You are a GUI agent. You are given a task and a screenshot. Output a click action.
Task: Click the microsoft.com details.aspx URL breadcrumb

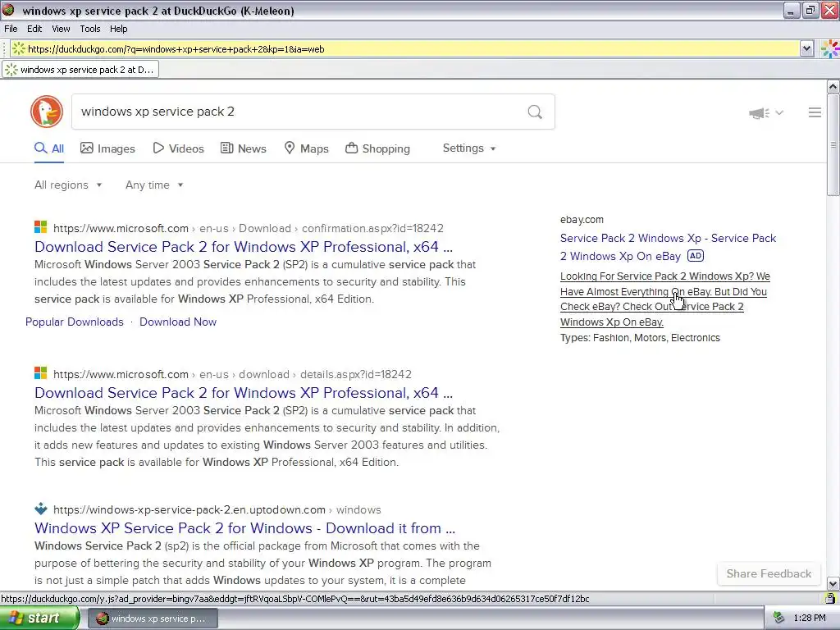[232, 374]
